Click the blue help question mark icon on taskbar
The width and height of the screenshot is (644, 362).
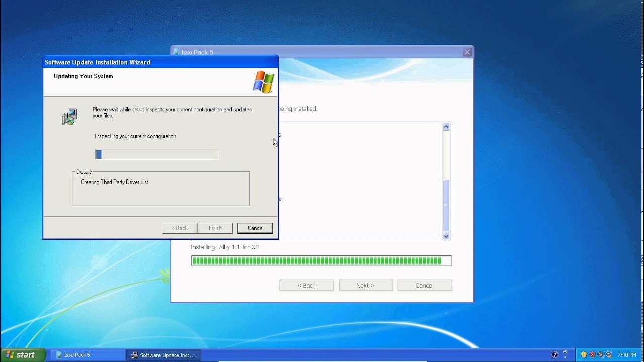pos(555,355)
